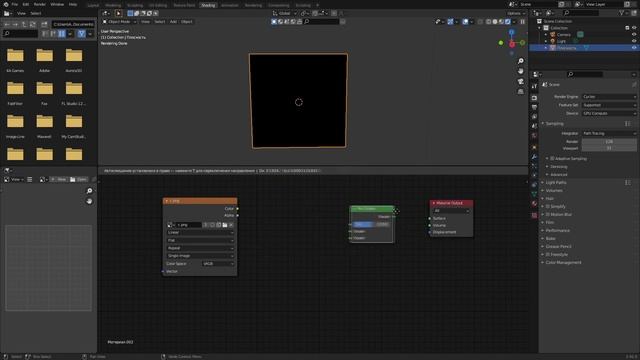This screenshot has height=360, width=640.
Task: Open the viewport Object menu
Action: tap(187, 22)
